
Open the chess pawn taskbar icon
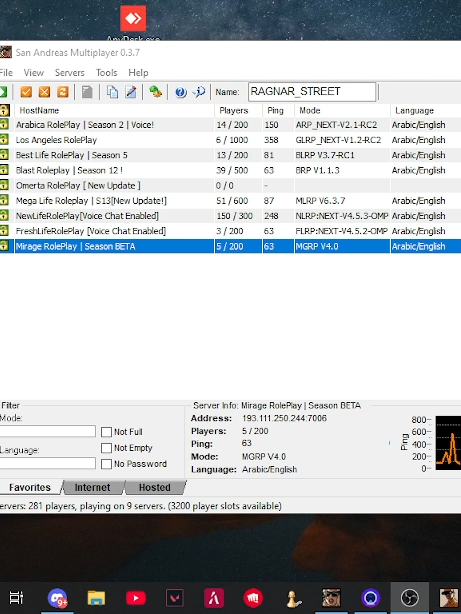(293, 599)
